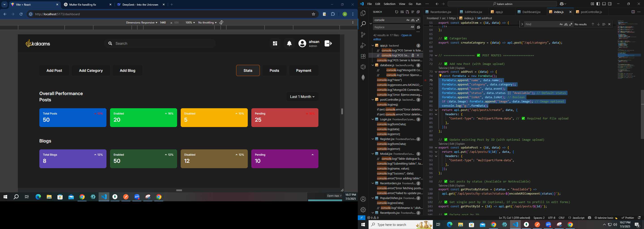The width and height of the screenshot is (644, 229).
Task: Collapse the database.js search results group
Action: pyautogui.click(x=373, y=65)
